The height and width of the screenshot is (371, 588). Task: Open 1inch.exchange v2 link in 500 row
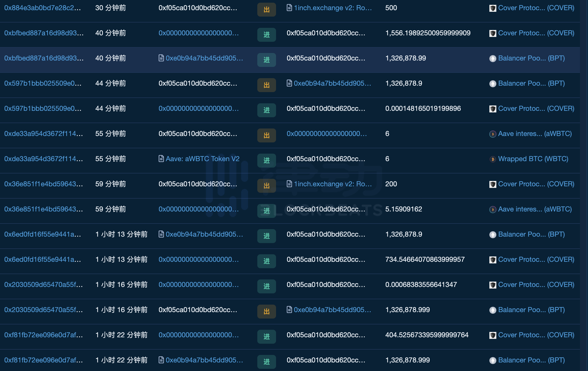click(x=333, y=8)
